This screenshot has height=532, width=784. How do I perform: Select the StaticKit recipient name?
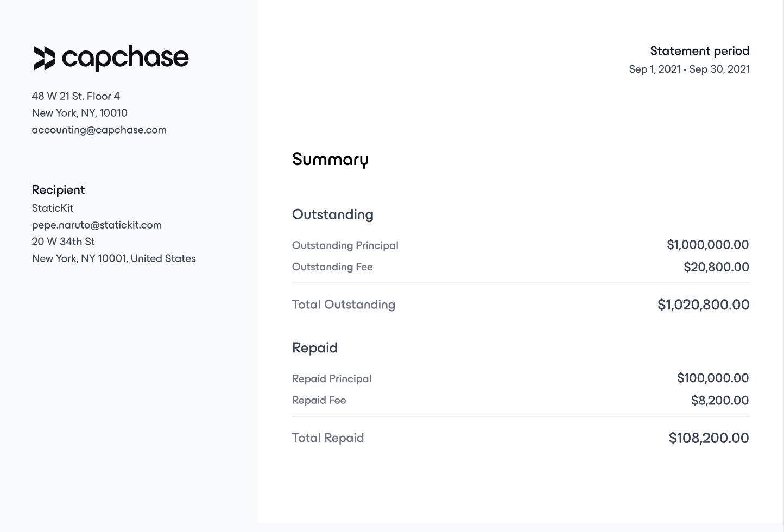click(53, 208)
